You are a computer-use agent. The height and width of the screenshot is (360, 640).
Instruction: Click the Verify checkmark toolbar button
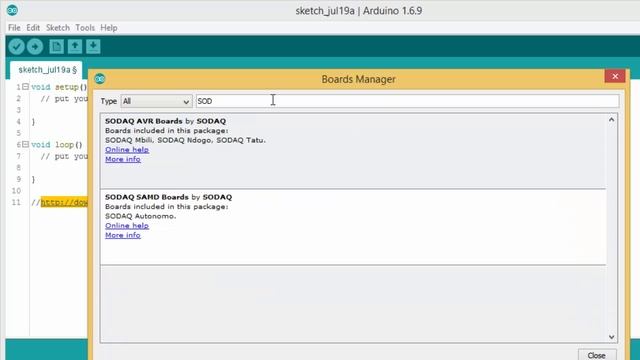click(x=16, y=47)
